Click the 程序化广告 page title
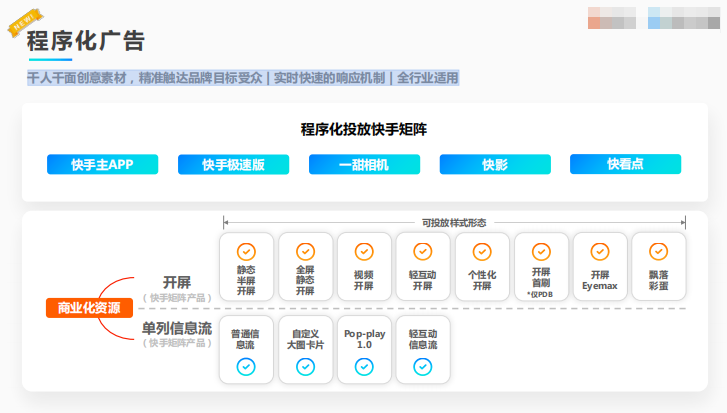 pyautogui.click(x=86, y=41)
